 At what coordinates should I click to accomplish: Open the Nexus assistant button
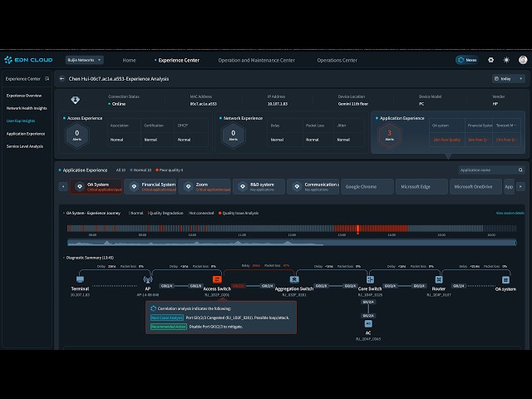(x=467, y=60)
